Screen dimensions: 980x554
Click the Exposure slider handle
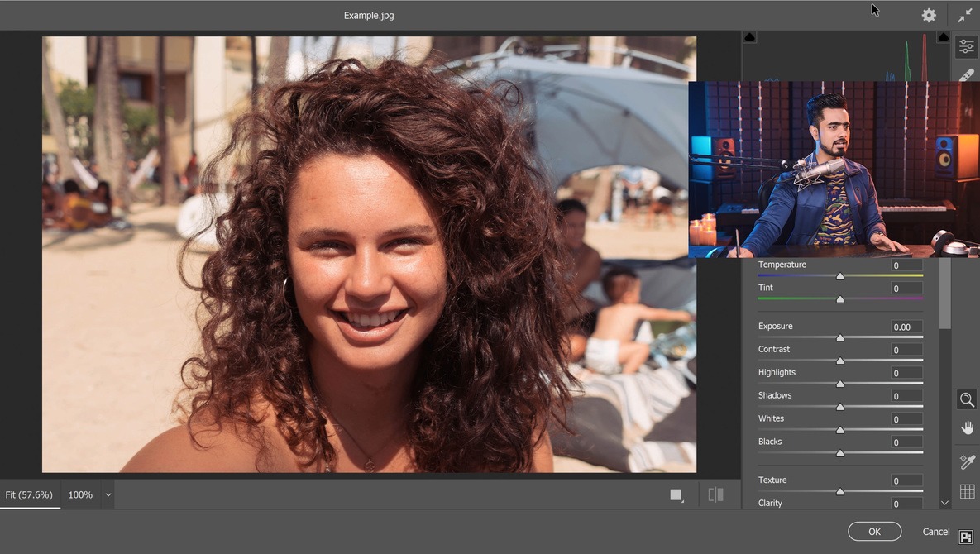click(840, 337)
